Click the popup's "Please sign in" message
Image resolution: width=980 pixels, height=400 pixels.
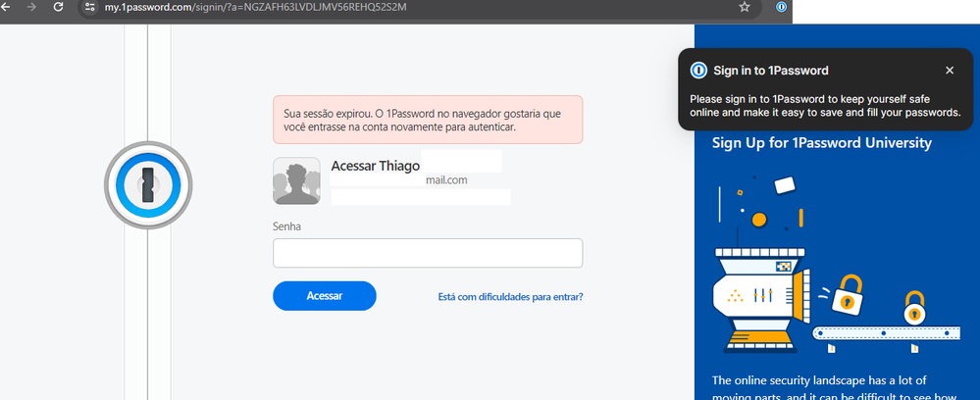[824, 106]
